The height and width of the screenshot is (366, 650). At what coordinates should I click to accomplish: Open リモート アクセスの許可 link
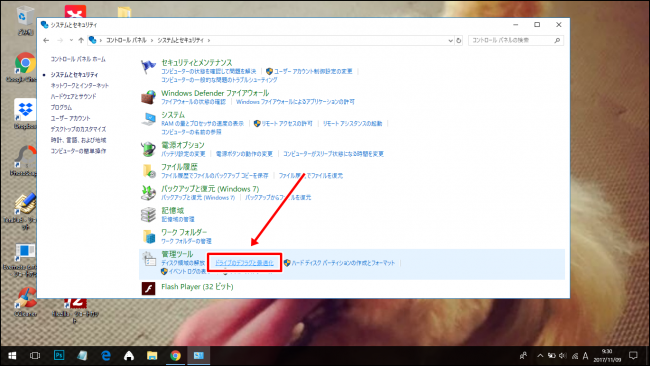click(x=286, y=124)
